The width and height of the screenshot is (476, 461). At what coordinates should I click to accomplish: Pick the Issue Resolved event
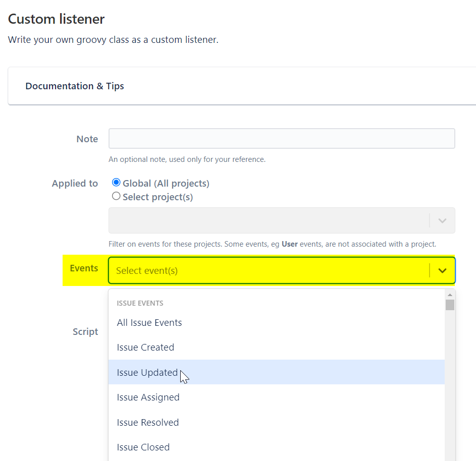[148, 423]
